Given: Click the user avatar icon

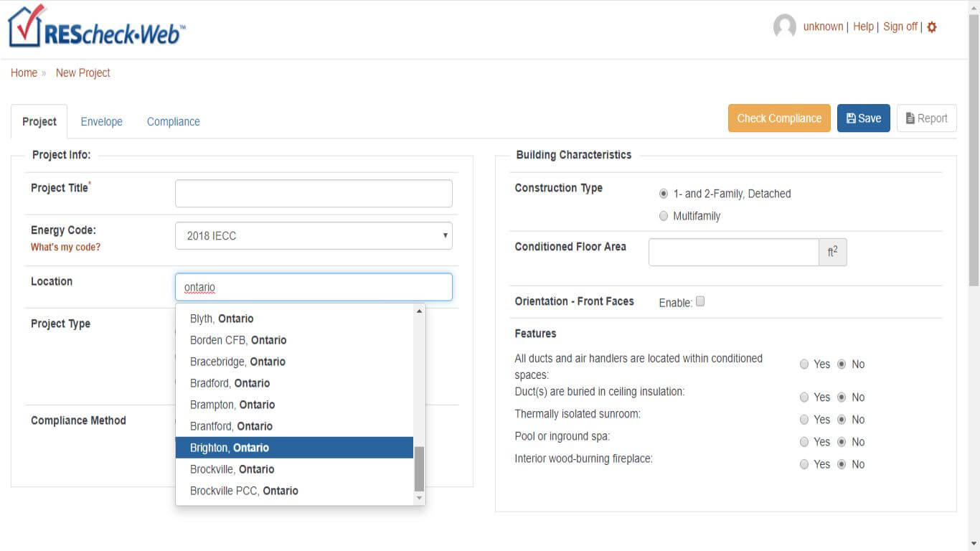Looking at the screenshot, I should pos(784,27).
